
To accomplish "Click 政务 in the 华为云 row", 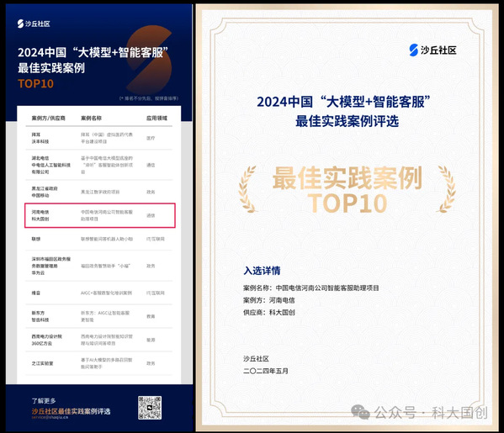I will (151, 266).
